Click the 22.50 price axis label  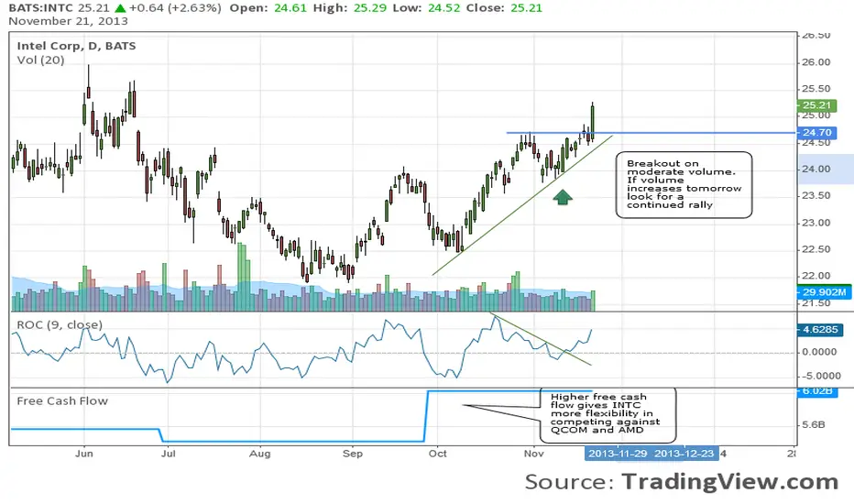816,249
